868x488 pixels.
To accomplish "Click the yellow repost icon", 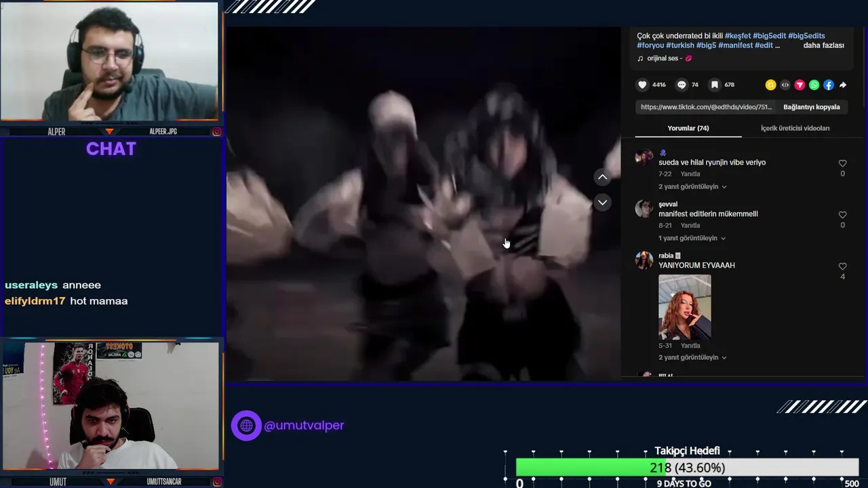I will coord(770,85).
